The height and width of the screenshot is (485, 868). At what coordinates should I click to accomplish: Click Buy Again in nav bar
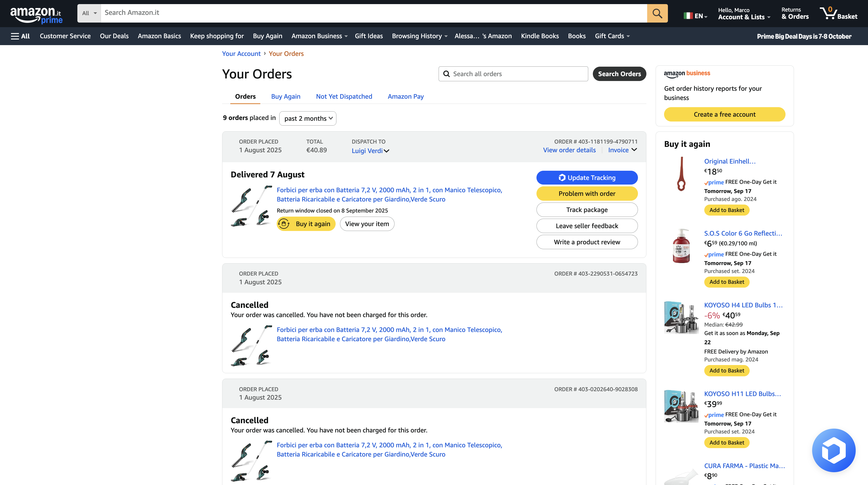click(267, 36)
